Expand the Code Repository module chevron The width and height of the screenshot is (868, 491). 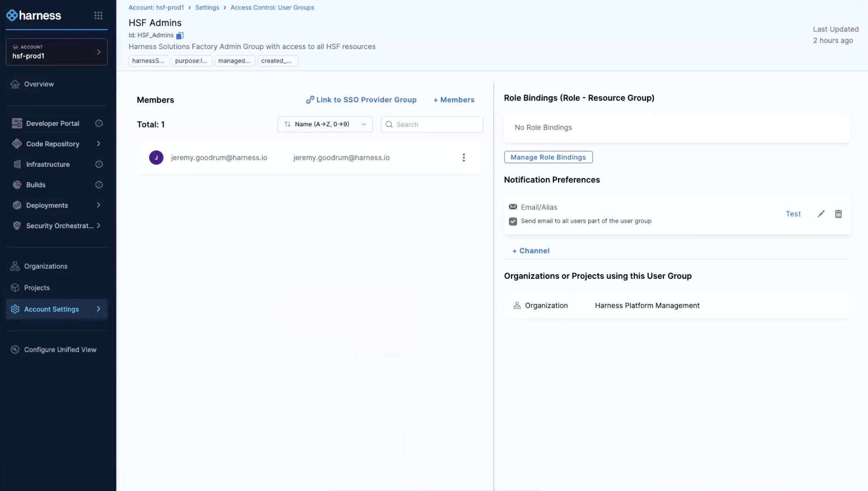pyautogui.click(x=98, y=144)
